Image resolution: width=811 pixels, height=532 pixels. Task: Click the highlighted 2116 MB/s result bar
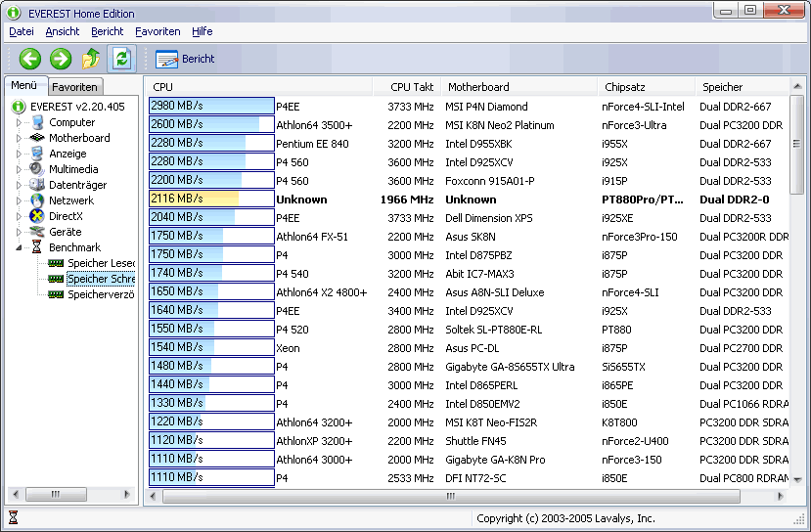click(211, 199)
